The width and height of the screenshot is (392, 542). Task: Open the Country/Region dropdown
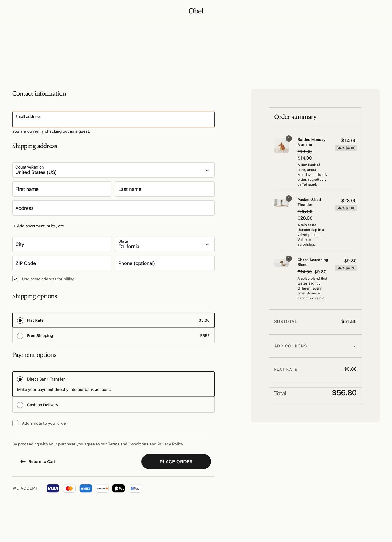[x=113, y=170]
